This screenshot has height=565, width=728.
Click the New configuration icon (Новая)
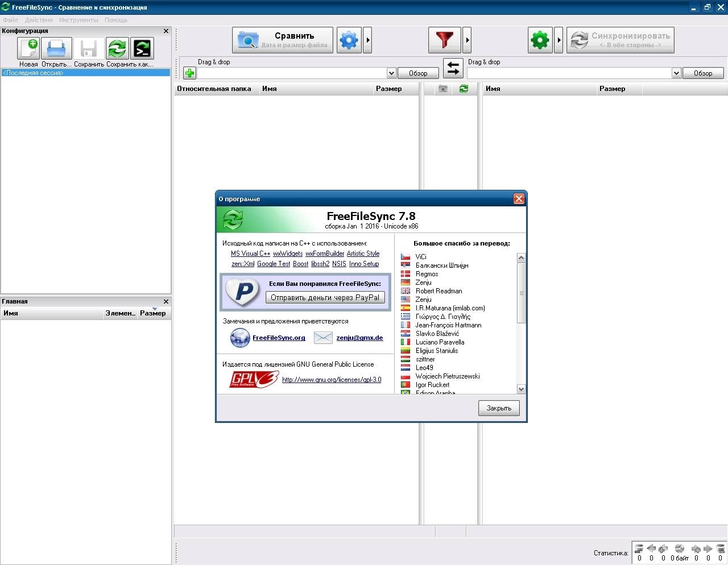28,49
